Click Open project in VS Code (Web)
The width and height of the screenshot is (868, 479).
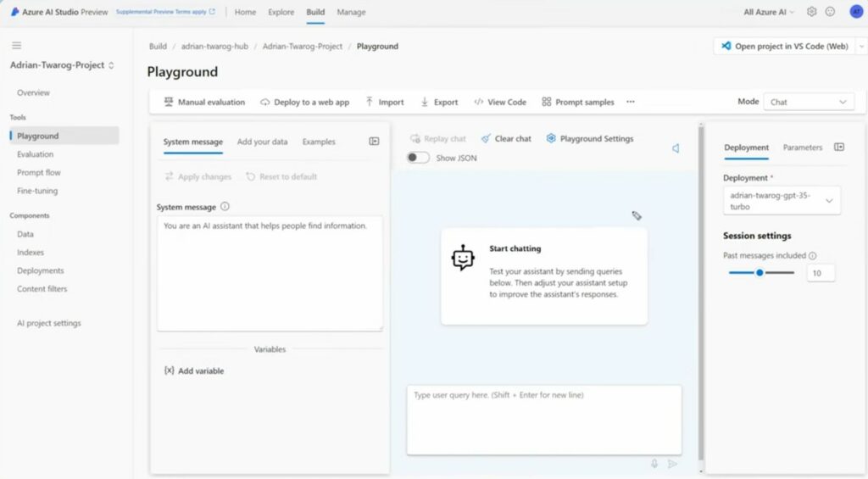click(784, 46)
